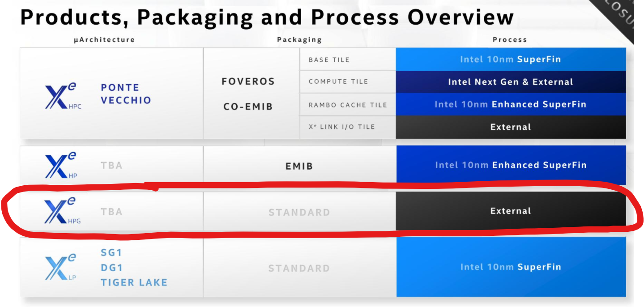Click the Xe HPC logo icon
The width and height of the screenshot is (644, 307).
63,94
